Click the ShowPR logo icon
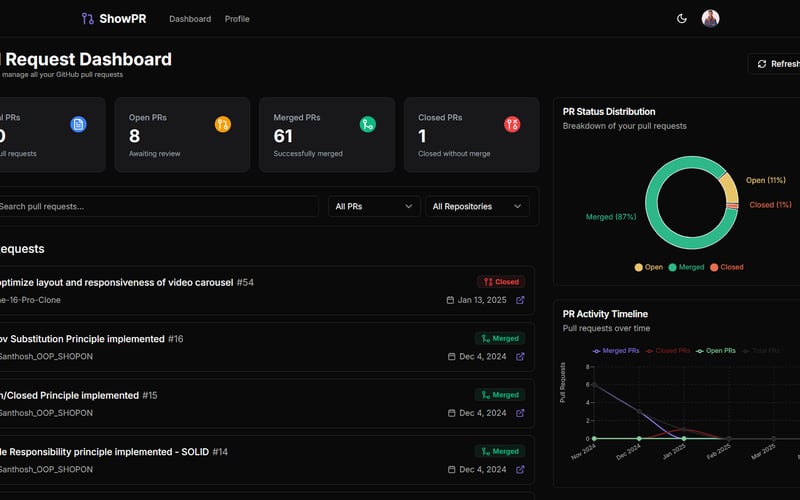Viewport: 800px width, 500px height. coord(87,19)
